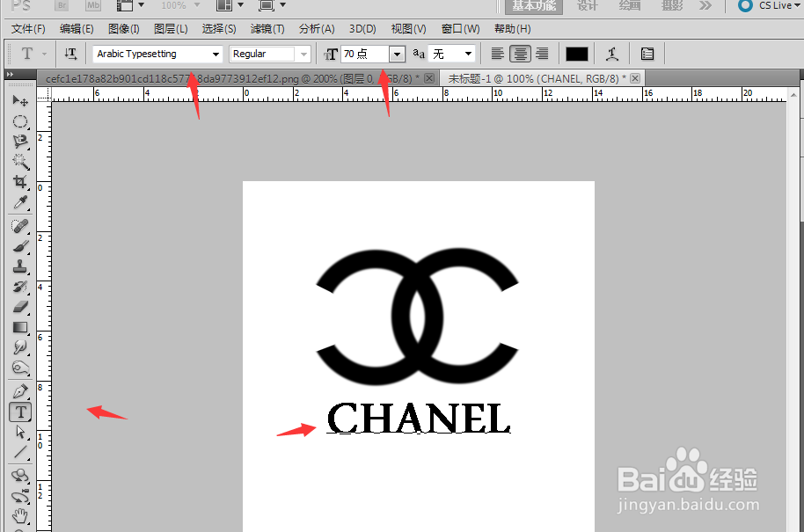Open the 滤镜 menu
This screenshot has height=532, width=804.
pyautogui.click(x=267, y=28)
